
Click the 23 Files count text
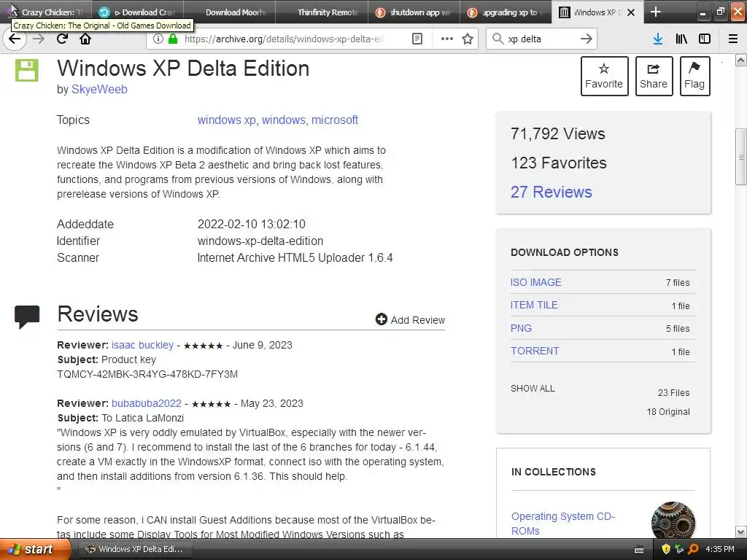[673, 393]
